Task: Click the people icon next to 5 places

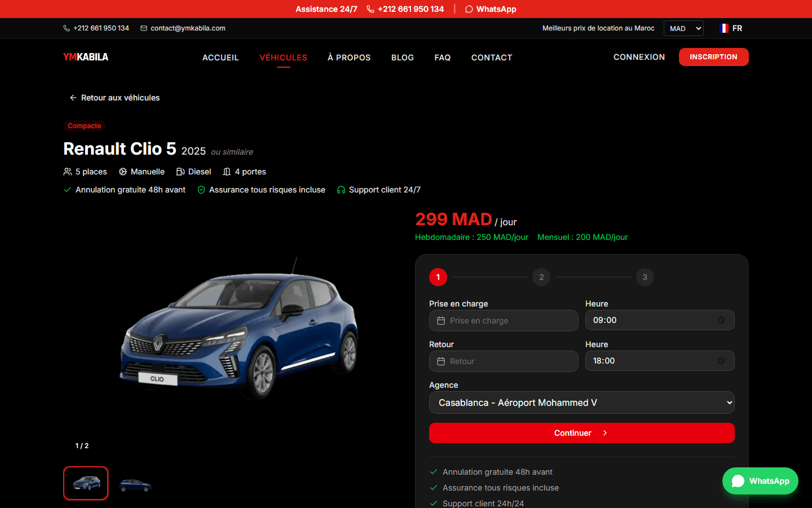Action: 68,172
